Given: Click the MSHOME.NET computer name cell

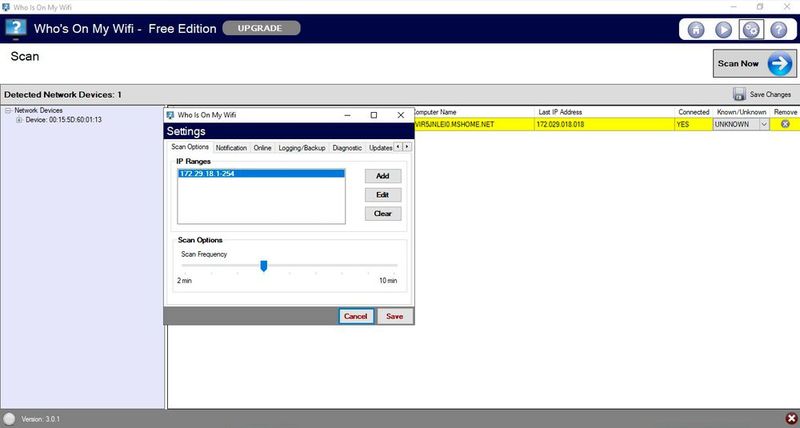Looking at the screenshot, I should [x=474, y=124].
